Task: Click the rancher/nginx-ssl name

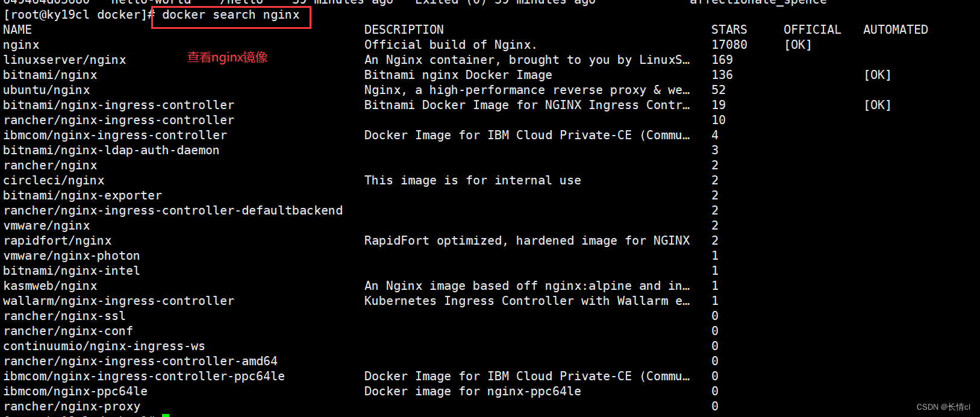Action: click(64, 316)
